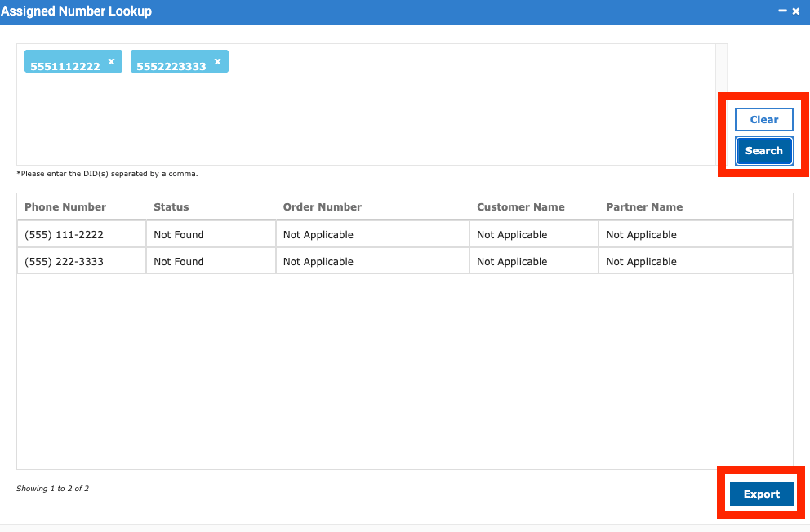This screenshot has width=810, height=532.
Task: Remove the 5551112222 tag
Action: pyautogui.click(x=111, y=61)
